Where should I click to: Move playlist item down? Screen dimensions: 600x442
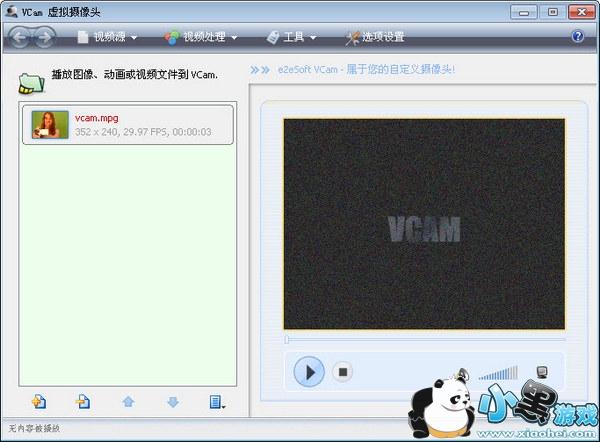[x=173, y=401]
